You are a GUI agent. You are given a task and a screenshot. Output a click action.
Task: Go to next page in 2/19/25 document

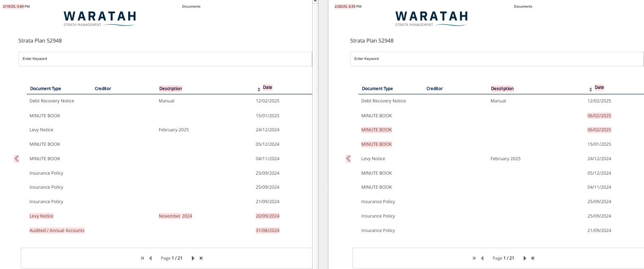tap(193, 258)
